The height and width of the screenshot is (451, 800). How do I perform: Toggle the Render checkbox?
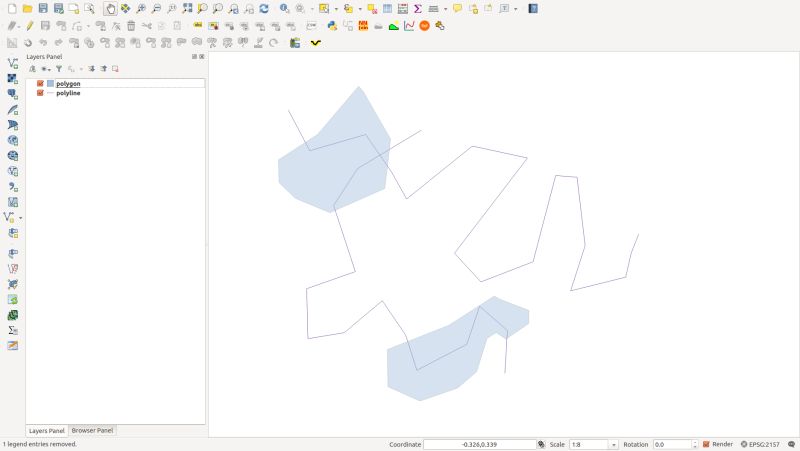[706, 444]
